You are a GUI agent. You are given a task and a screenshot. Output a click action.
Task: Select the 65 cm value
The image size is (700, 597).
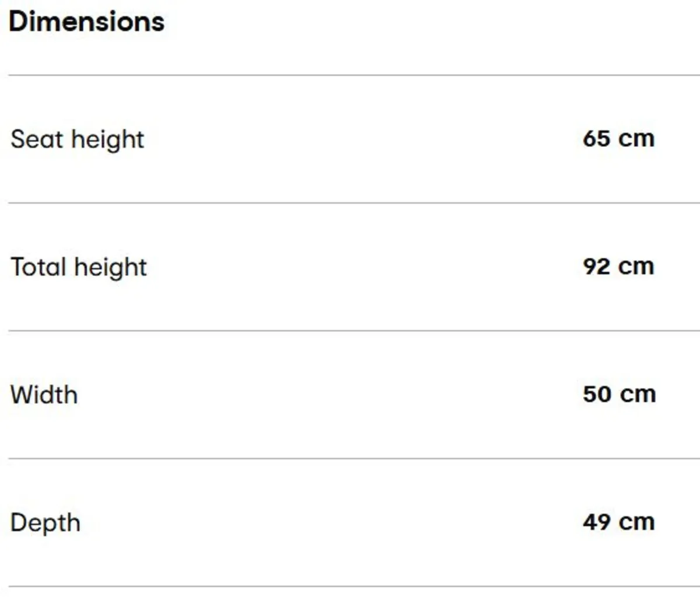(x=618, y=139)
